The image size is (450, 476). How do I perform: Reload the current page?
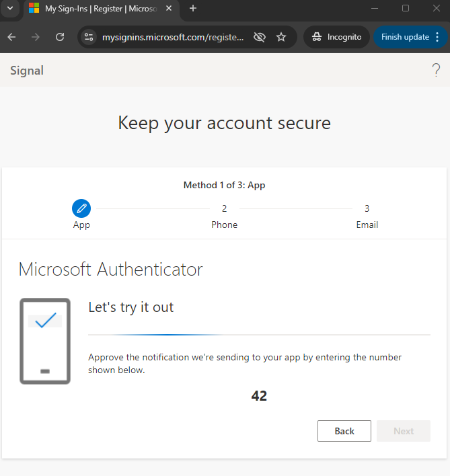(60, 37)
